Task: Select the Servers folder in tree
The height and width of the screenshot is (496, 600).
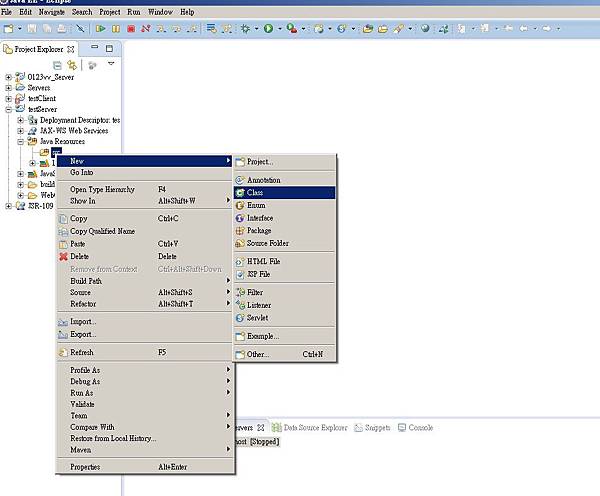Action: pyautogui.click(x=38, y=88)
